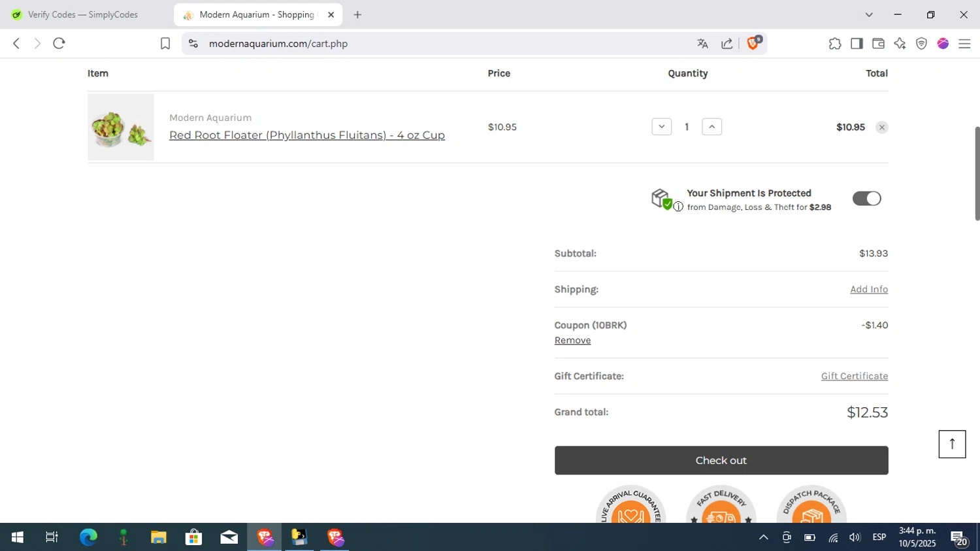Open Brave Shields lion icon
Image resolution: width=980 pixels, height=551 pixels.
[753, 43]
